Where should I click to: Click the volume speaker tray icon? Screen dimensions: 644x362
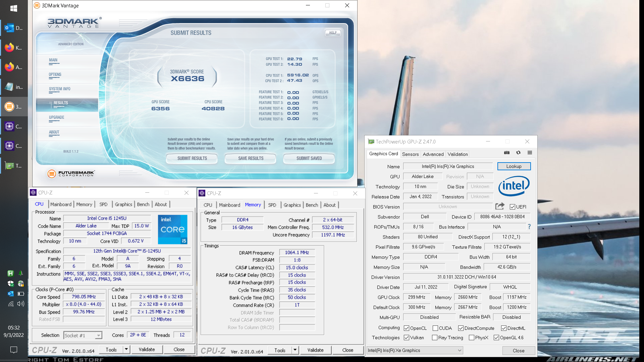21,304
